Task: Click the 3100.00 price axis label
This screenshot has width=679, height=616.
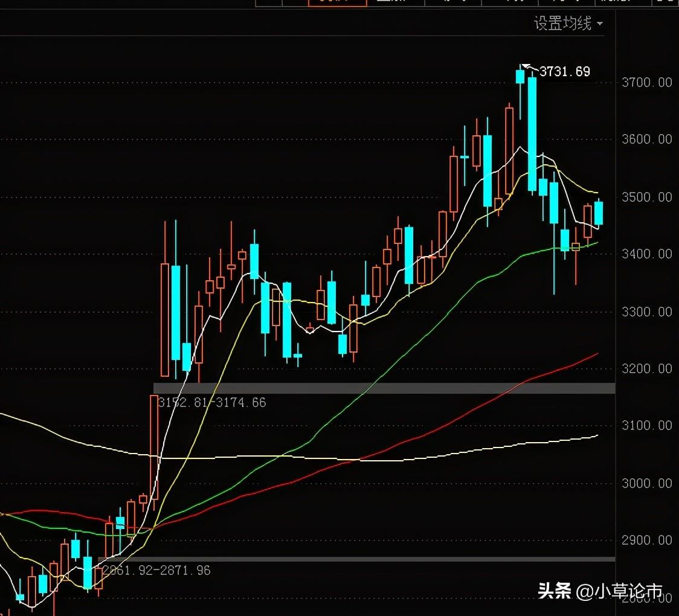Action: [647, 426]
